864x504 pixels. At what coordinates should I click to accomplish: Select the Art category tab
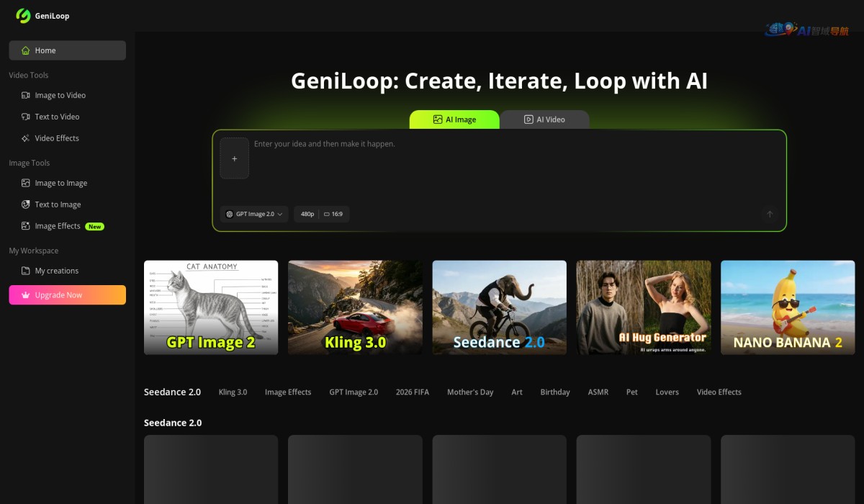[517, 392]
